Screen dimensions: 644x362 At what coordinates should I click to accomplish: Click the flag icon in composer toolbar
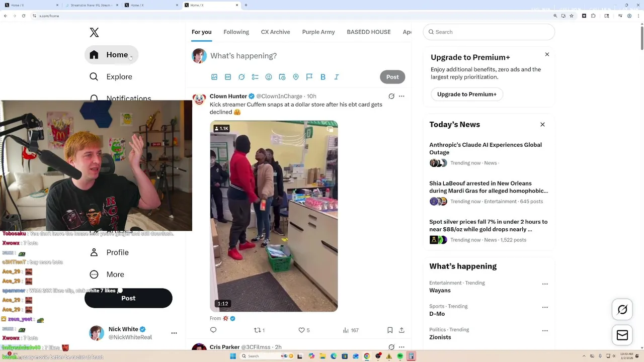tap(309, 77)
